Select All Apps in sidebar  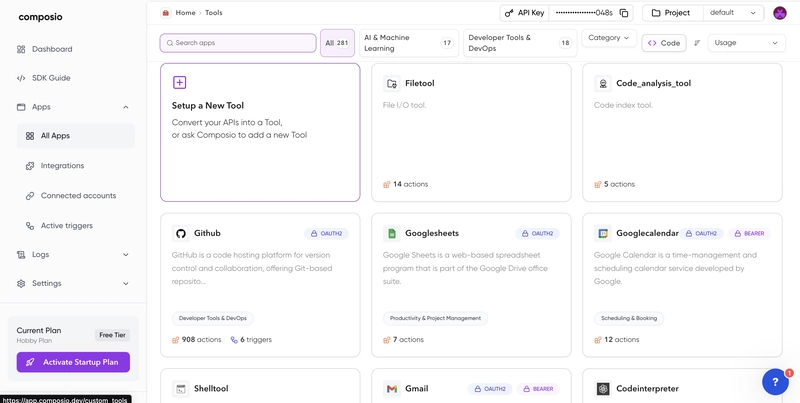[x=76, y=136]
